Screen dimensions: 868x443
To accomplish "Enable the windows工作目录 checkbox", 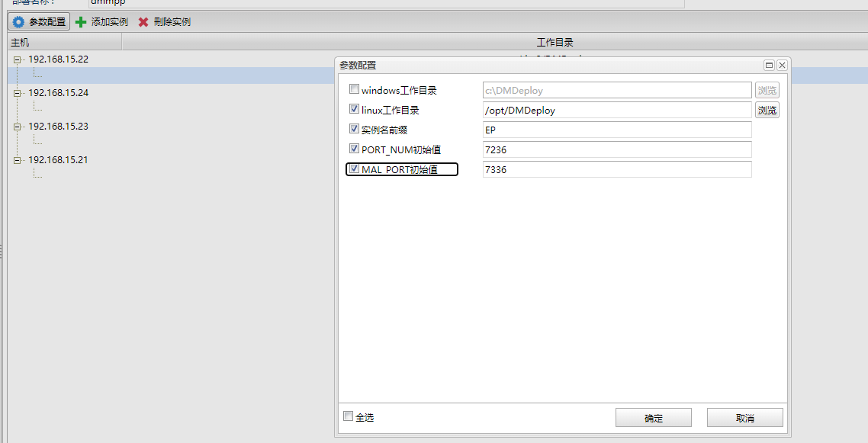I will pyautogui.click(x=354, y=88).
